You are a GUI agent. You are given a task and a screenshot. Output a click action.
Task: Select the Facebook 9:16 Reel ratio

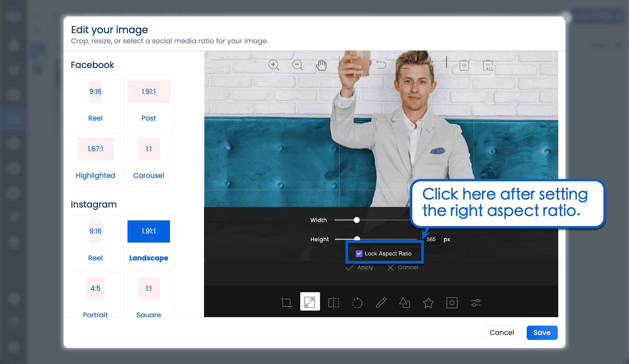95,102
